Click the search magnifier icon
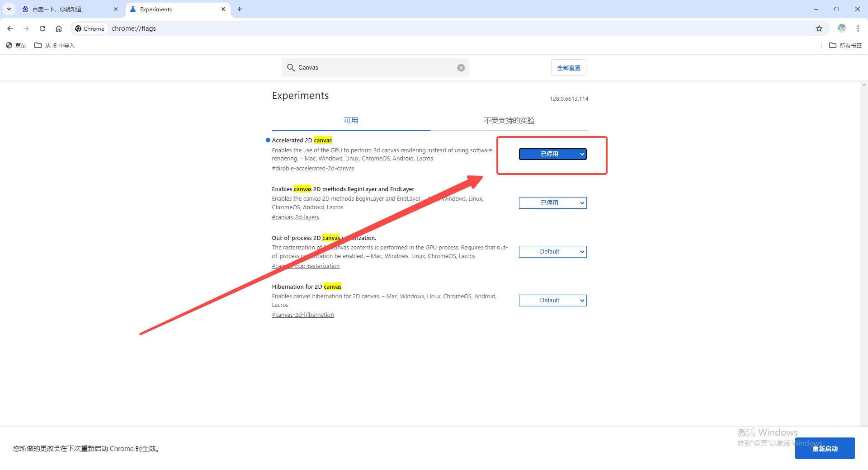This screenshot has width=868, height=470. pyautogui.click(x=291, y=68)
